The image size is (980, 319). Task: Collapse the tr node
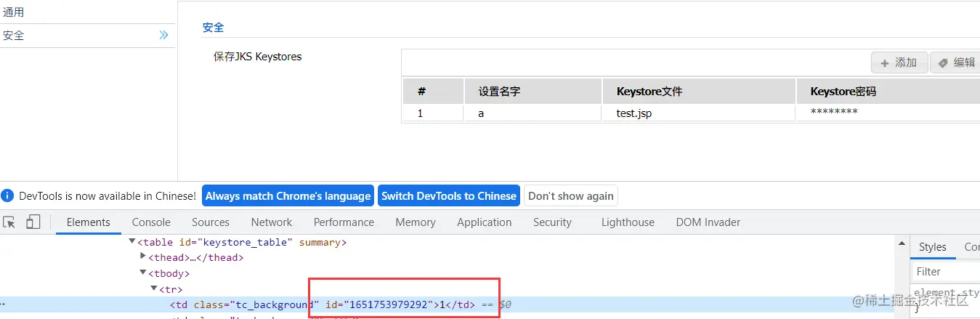154,288
